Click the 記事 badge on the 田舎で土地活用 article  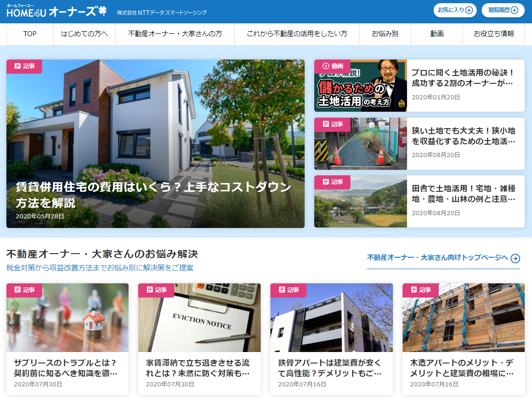(x=332, y=183)
